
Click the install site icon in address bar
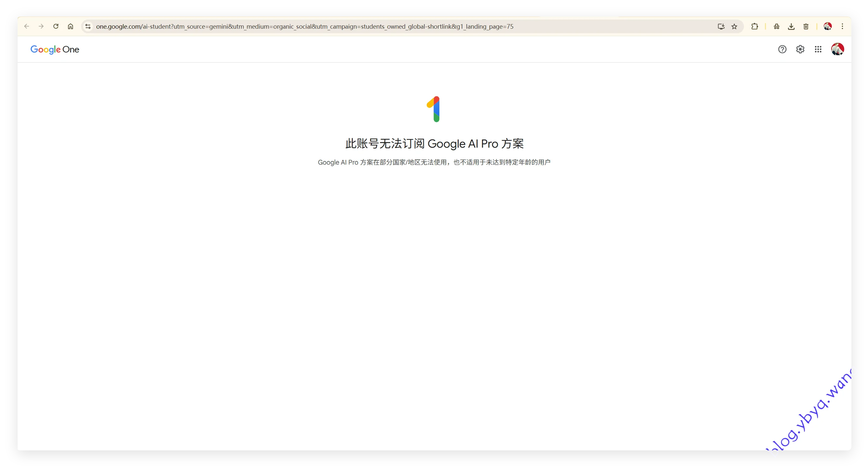coord(721,26)
